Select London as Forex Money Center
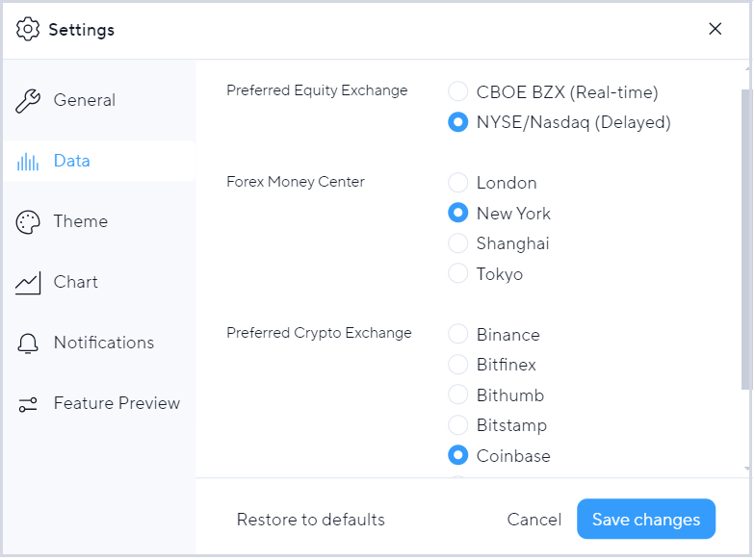 point(457,183)
